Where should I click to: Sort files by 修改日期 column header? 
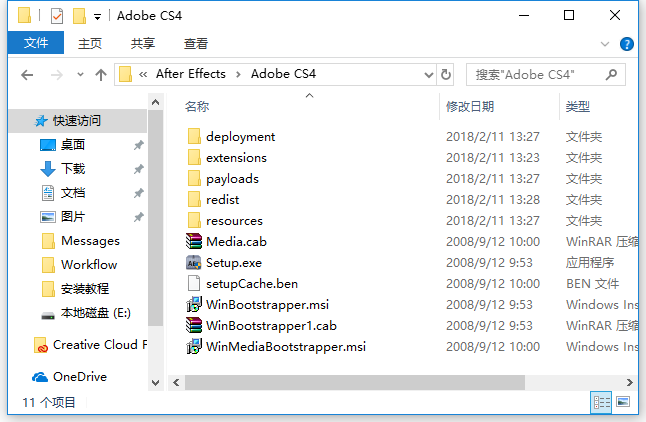pos(470,107)
